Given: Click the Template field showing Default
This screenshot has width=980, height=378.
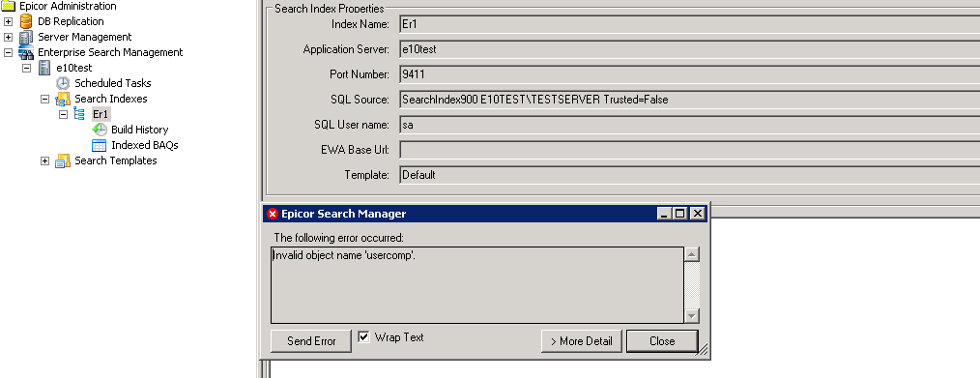Looking at the screenshot, I should click(x=689, y=175).
